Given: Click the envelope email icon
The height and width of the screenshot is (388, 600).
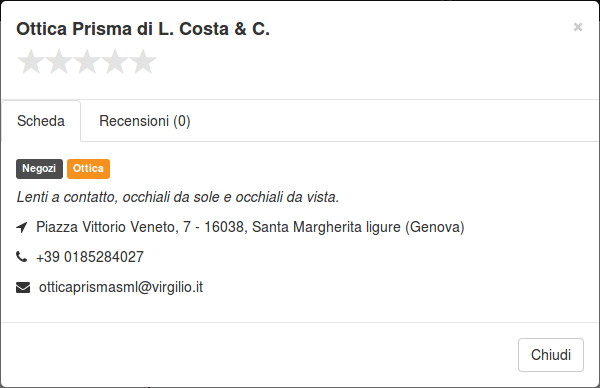Looking at the screenshot, I should coord(23,287).
